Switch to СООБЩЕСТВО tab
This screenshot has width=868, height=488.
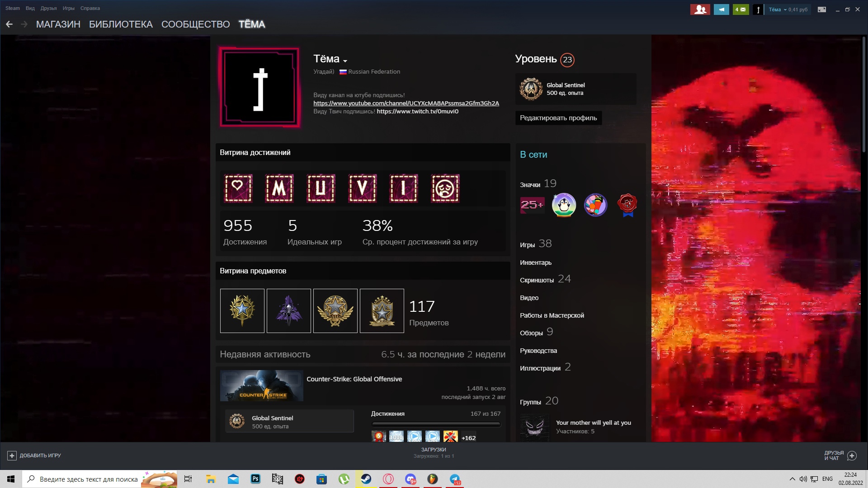[x=196, y=24]
